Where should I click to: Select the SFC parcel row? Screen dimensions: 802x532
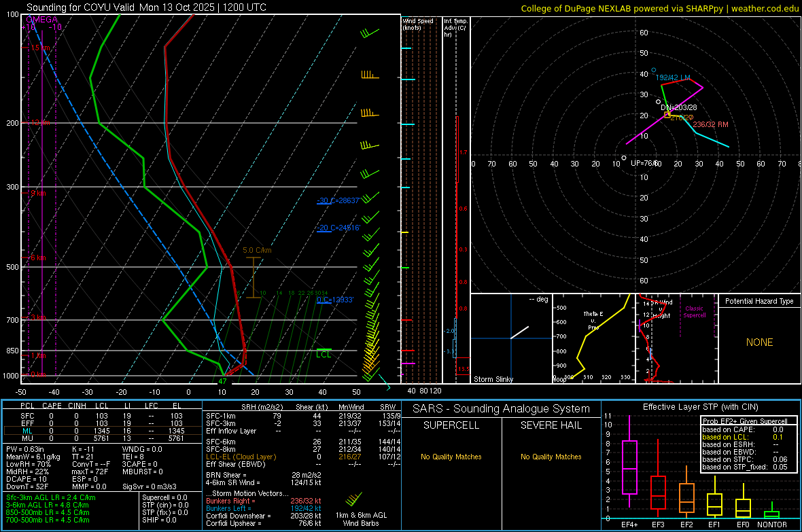click(102, 416)
